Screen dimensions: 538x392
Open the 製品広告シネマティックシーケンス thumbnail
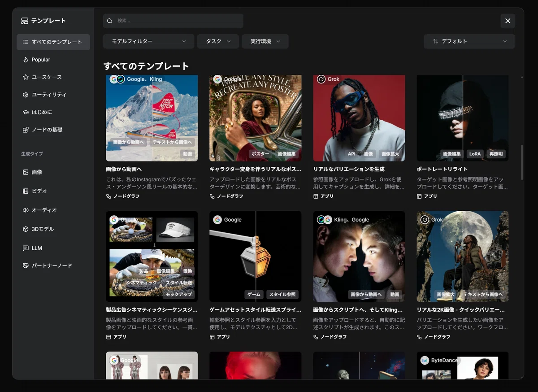(152, 257)
